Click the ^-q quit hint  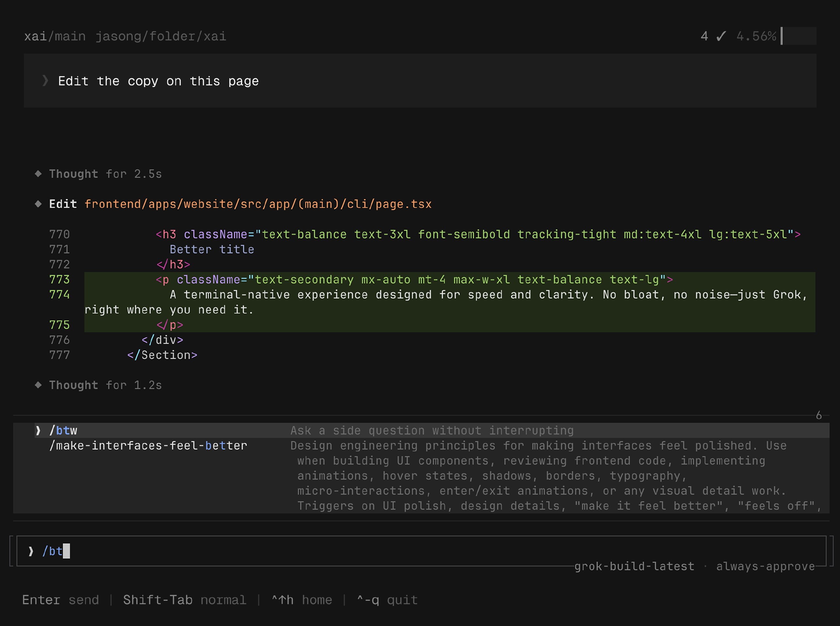coord(387,600)
